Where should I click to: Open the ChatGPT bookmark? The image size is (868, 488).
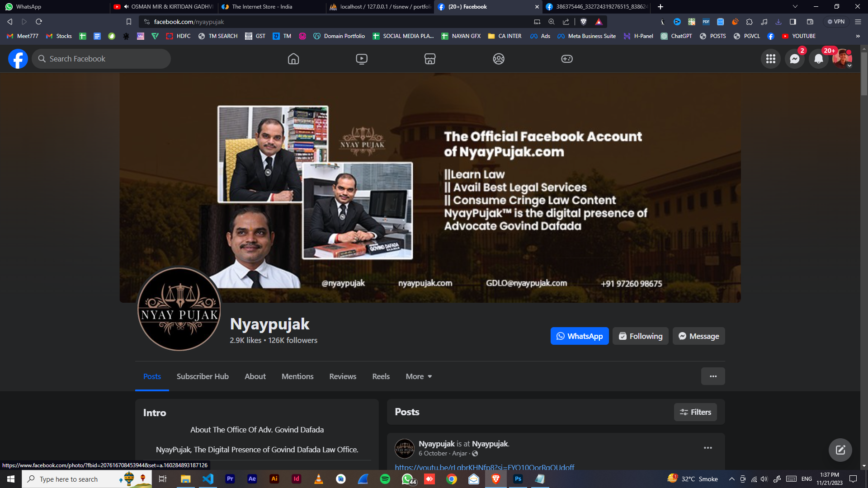tap(676, 36)
